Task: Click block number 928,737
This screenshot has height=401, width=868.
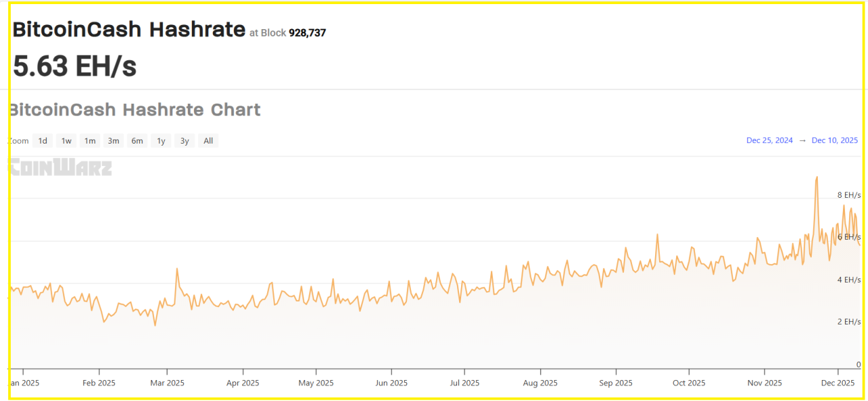Action: pyautogui.click(x=307, y=33)
